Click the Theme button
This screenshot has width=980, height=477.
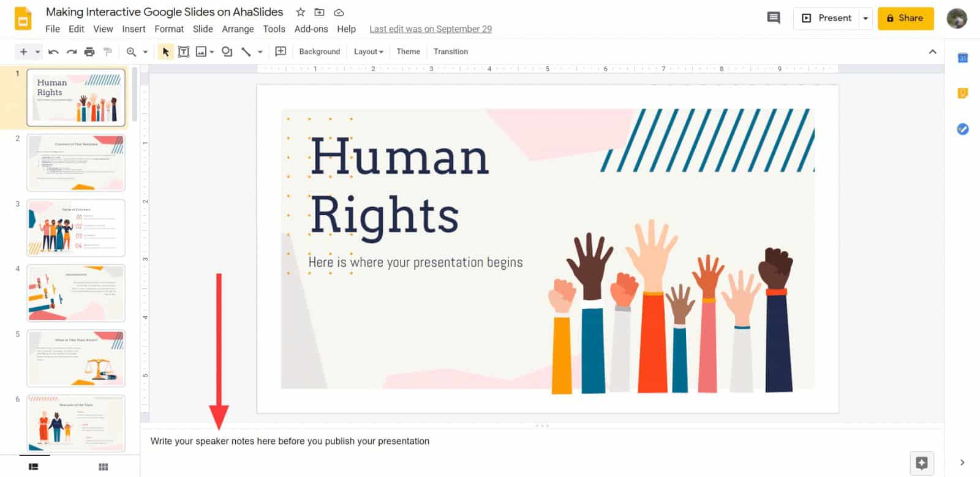point(408,52)
